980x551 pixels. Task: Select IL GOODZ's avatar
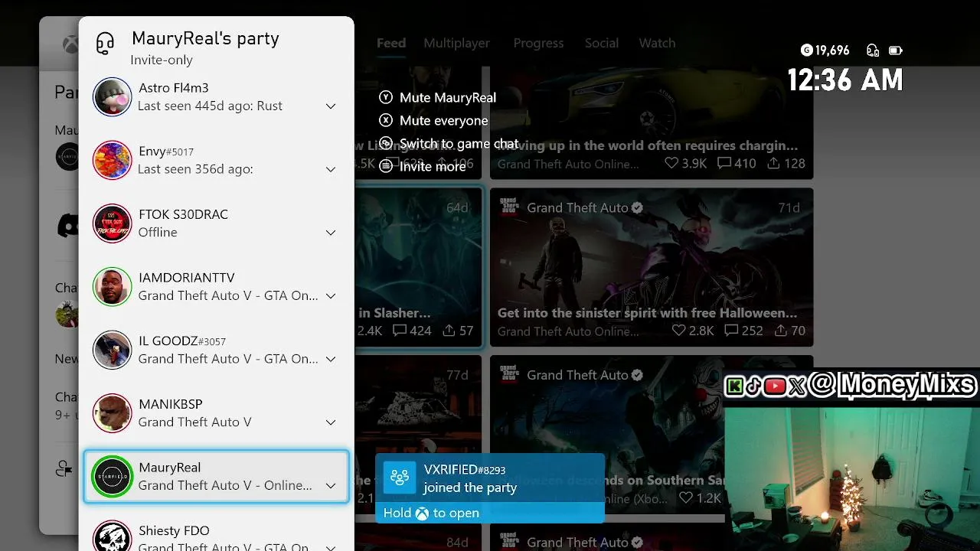[x=113, y=350]
